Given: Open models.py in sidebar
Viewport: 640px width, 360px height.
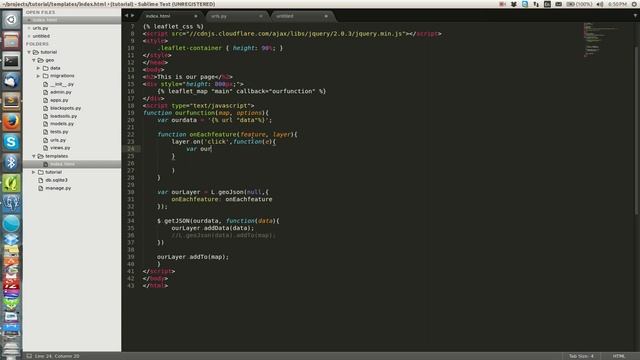Looking at the screenshot, I should click(x=62, y=124).
